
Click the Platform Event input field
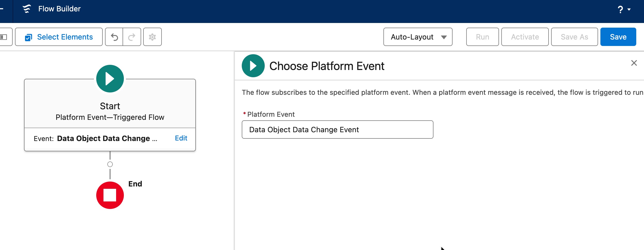337,130
